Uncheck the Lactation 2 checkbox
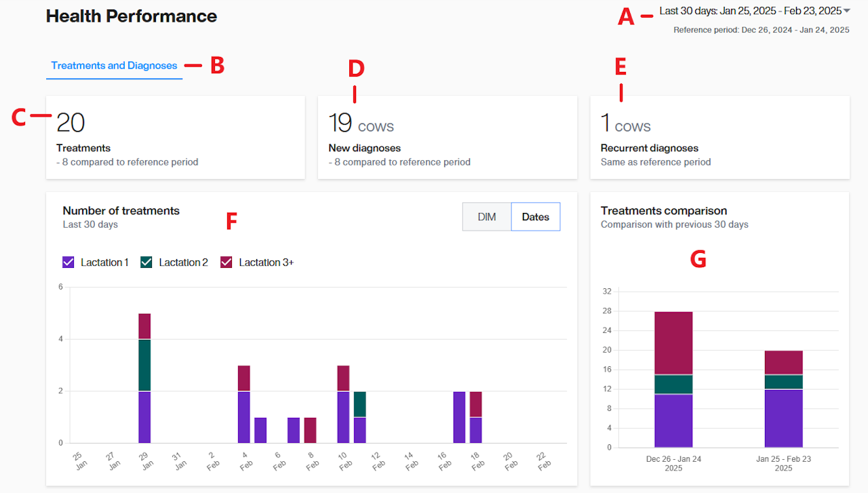868x493 pixels. tap(146, 262)
